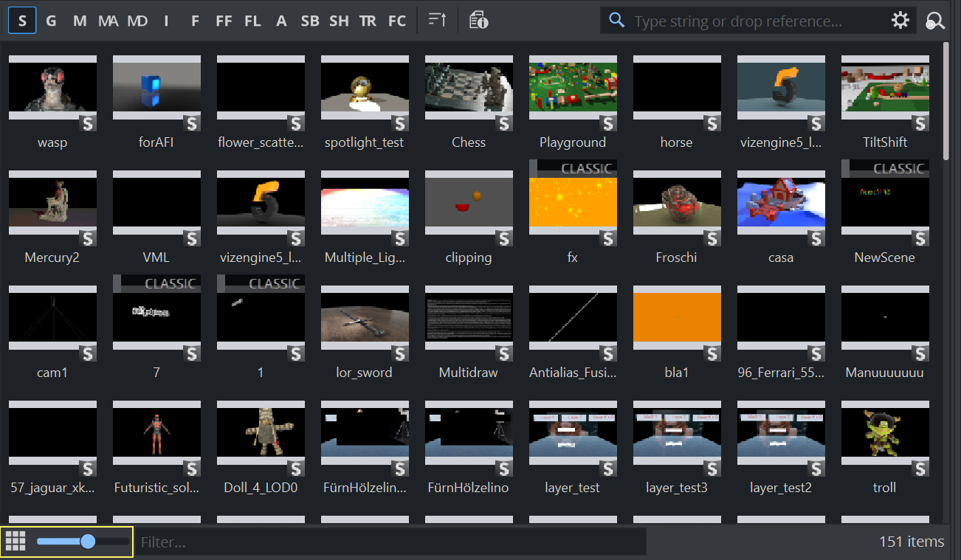The width and height of the screenshot is (961, 560).
Task: Click the '151 items' count text
Action: click(x=912, y=542)
